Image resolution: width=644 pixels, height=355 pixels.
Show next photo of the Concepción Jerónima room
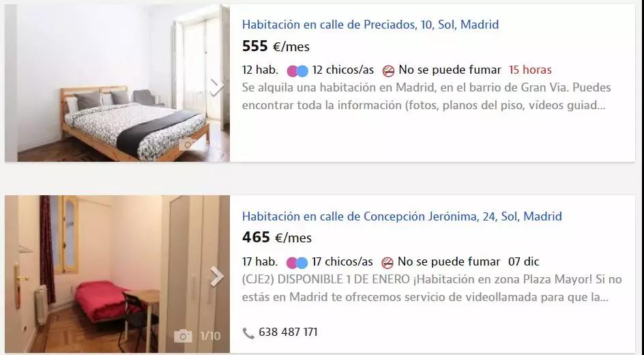216,276
